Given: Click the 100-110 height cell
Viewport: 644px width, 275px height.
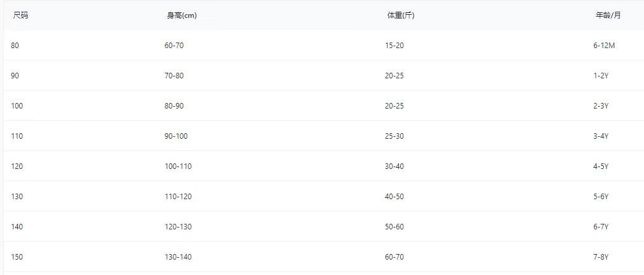Looking at the screenshot, I should click(x=178, y=166).
